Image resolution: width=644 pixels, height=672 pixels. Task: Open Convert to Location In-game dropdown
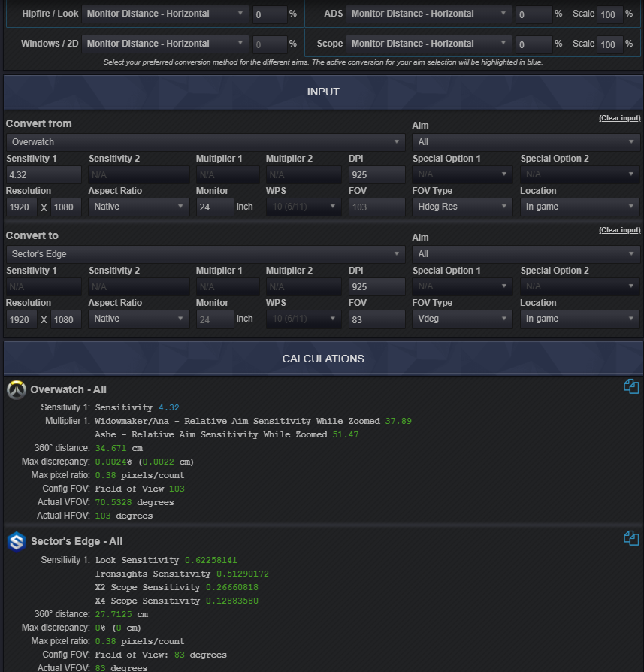[580, 319]
